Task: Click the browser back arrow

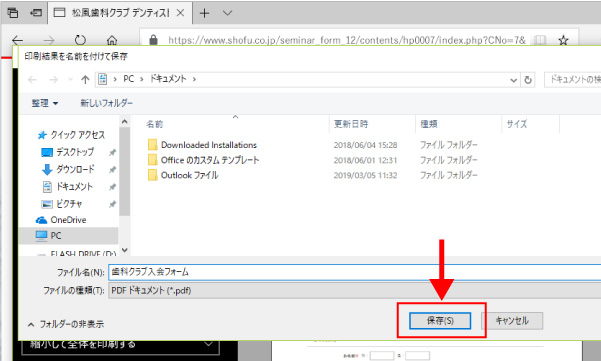Action: click(18, 40)
